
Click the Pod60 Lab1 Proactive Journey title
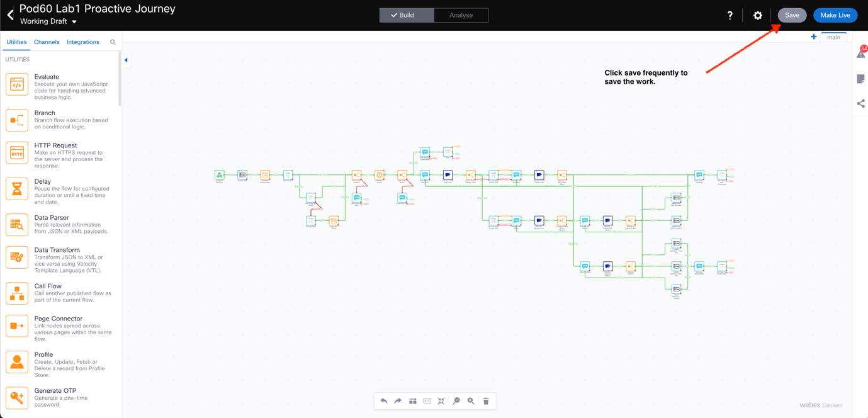point(98,9)
